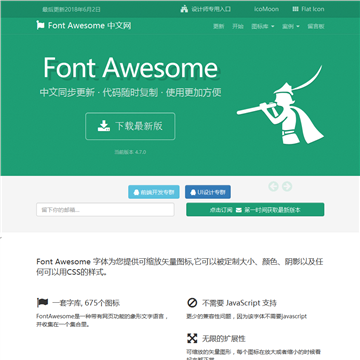Click the envelope icon in subscribe button
360x360 pixels.
[x=239, y=210]
